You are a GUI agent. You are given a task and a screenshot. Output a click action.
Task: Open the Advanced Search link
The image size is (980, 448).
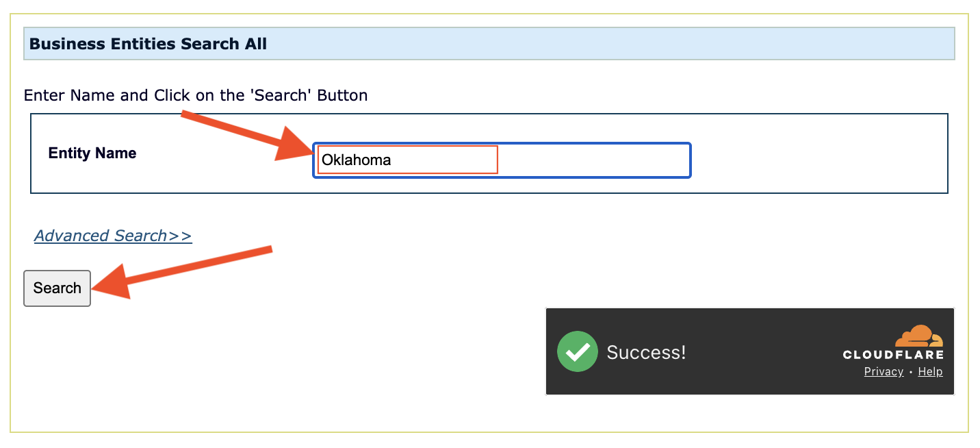113,236
